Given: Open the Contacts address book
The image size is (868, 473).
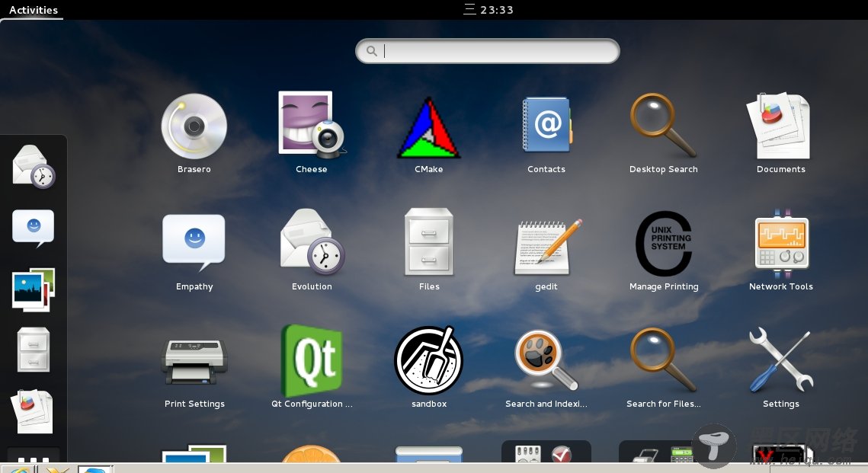Looking at the screenshot, I should (x=546, y=125).
